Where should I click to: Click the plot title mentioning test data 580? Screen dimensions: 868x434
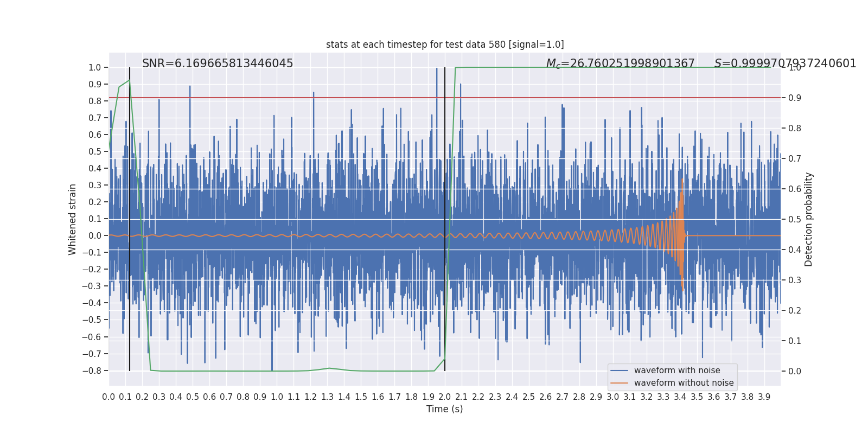(445, 44)
